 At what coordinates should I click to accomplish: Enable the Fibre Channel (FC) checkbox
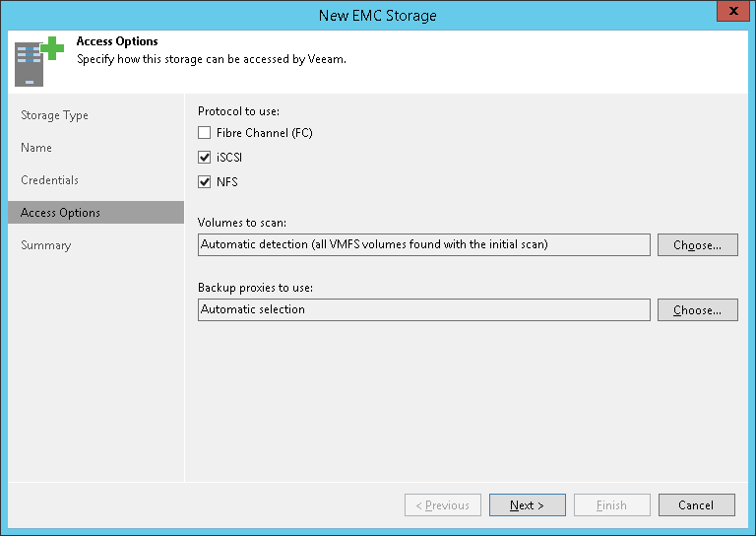coord(205,133)
